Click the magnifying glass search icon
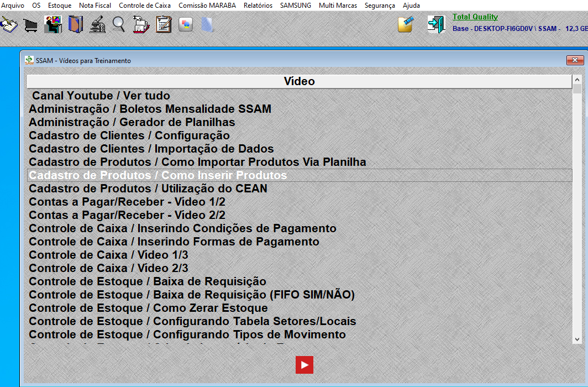Image resolution: width=588 pixels, height=387 pixels. [119, 25]
